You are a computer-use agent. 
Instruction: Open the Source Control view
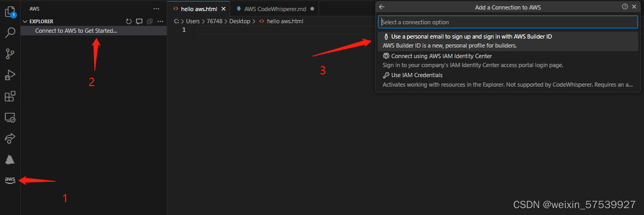[10, 53]
